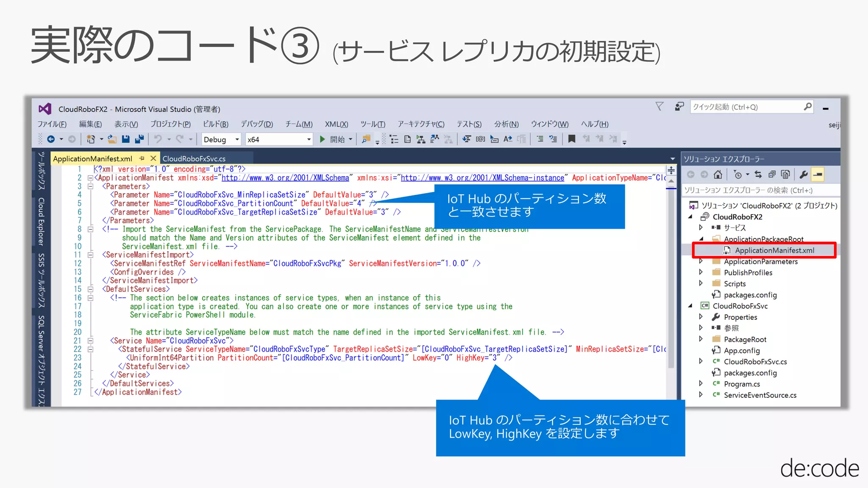The height and width of the screenshot is (488, 868).
Task: Click the Save floppy disk icon
Action: click(125, 139)
